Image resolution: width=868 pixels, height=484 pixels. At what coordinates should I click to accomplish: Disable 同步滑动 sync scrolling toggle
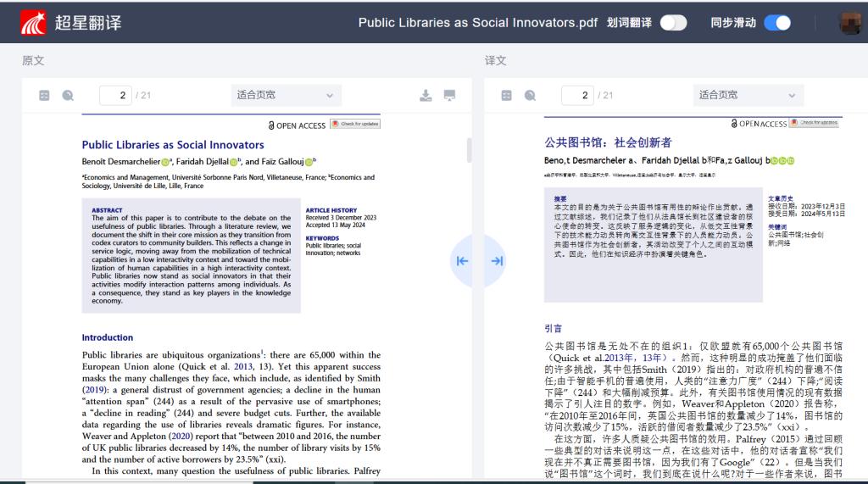click(776, 23)
